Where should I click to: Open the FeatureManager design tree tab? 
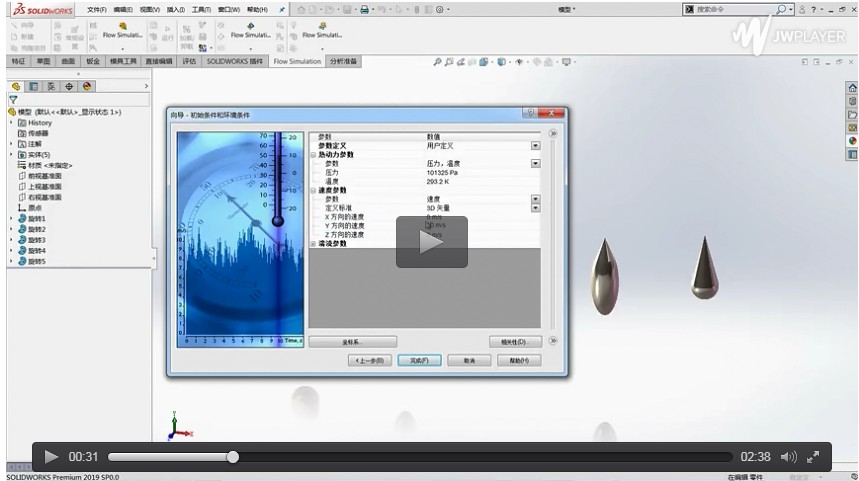coord(17,86)
